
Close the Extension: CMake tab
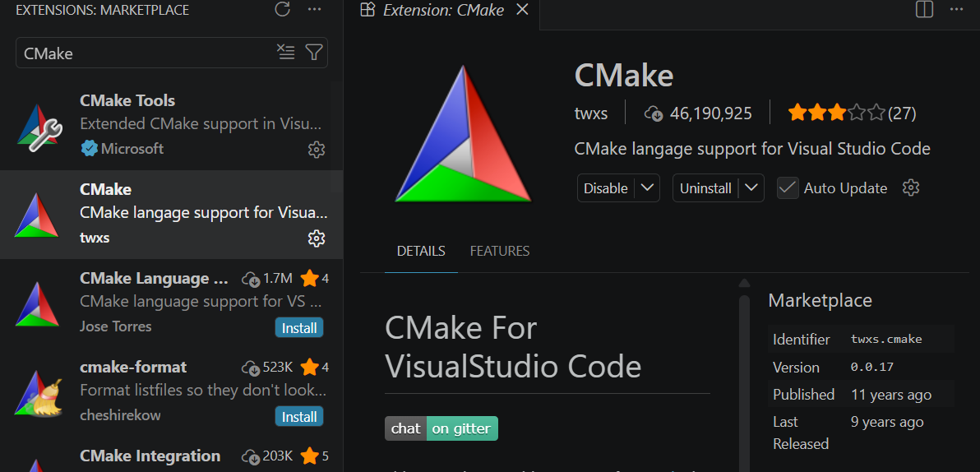tap(523, 10)
